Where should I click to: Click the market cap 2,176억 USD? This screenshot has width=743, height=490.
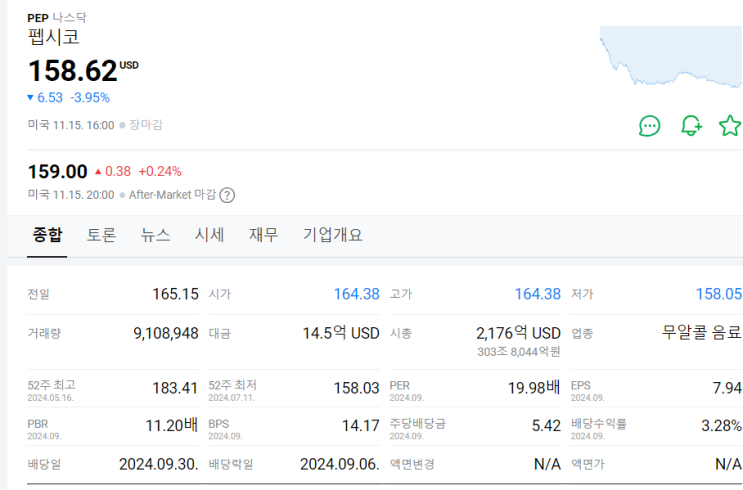point(518,333)
